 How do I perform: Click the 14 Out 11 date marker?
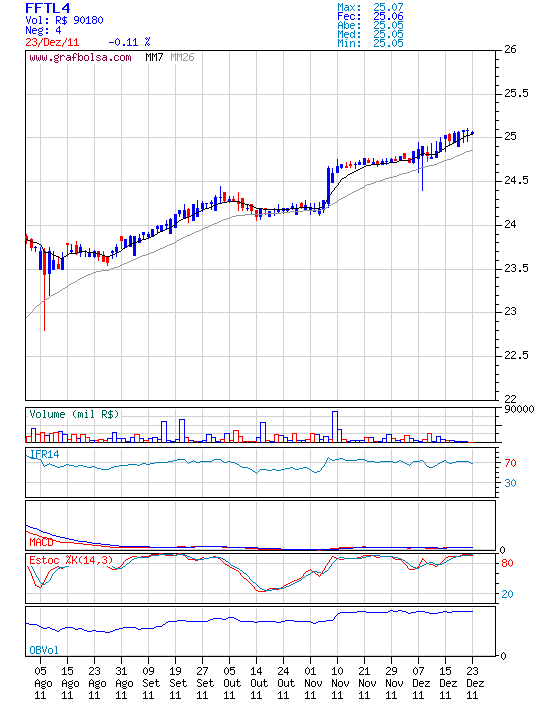(x=258, y=683)
